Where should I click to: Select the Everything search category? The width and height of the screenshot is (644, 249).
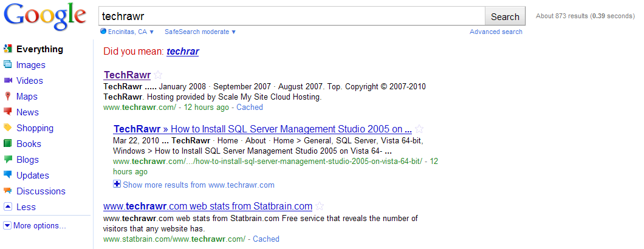pos(39,49)
